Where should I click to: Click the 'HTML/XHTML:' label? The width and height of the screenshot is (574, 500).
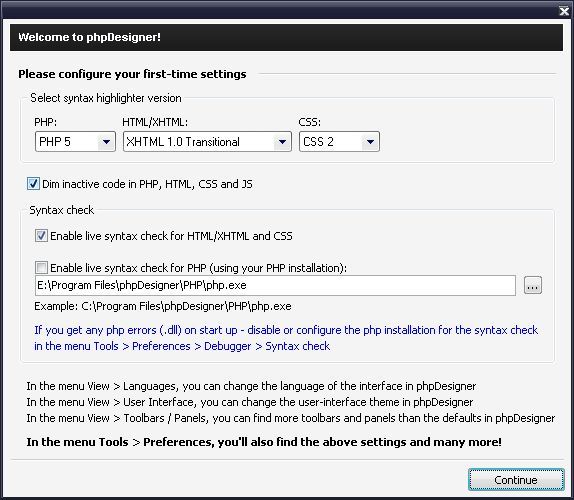[x=155, y=122]
